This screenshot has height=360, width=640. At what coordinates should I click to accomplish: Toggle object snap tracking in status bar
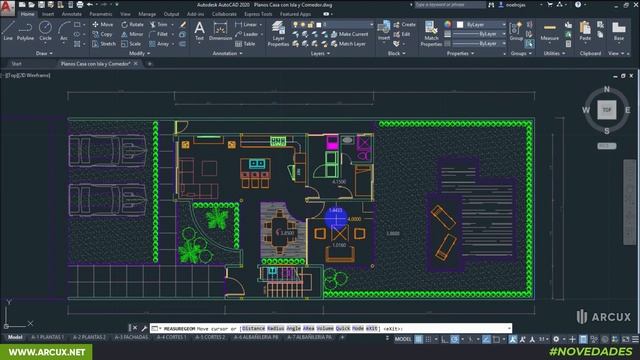click(487, 339)
